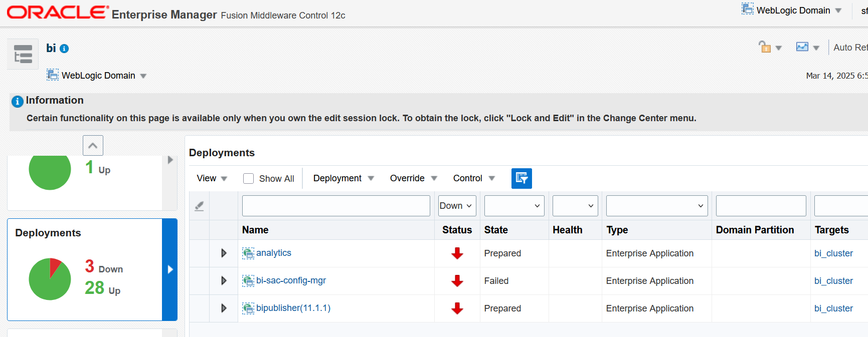Open the analytics deployment link
The width and height of the screenshot is (868, 337).
point(274,253)
